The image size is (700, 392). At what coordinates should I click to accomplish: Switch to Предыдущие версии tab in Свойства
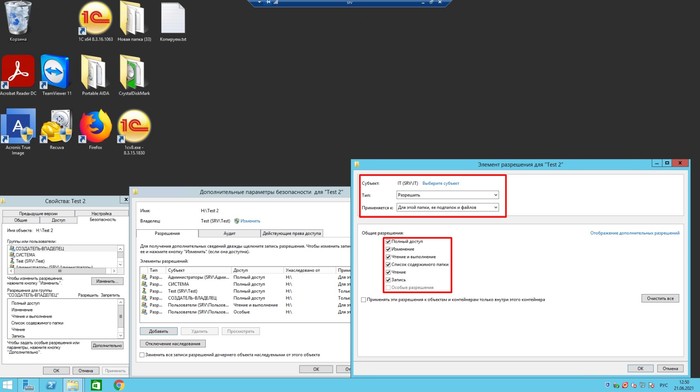[39, 213]
